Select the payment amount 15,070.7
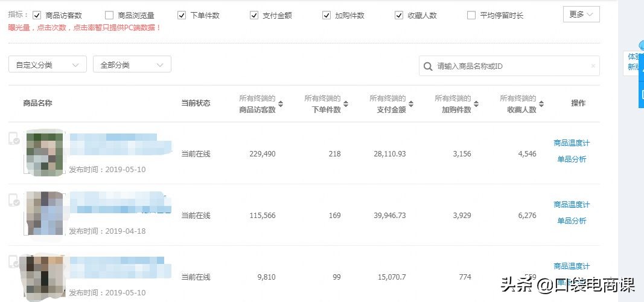This screenshot has height=302, width=644. pos(392,277)
